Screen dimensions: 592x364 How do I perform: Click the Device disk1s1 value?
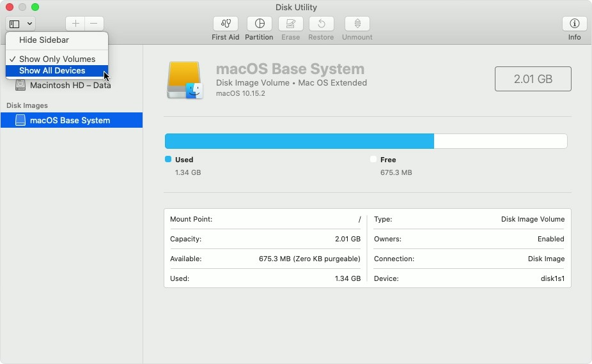coord(552,278)
